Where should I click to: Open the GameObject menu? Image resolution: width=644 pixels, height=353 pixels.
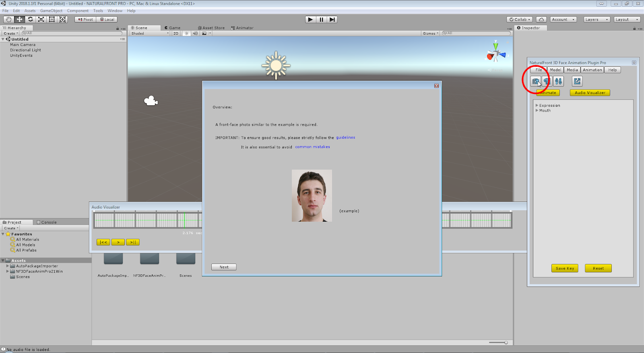coord(51,11)
